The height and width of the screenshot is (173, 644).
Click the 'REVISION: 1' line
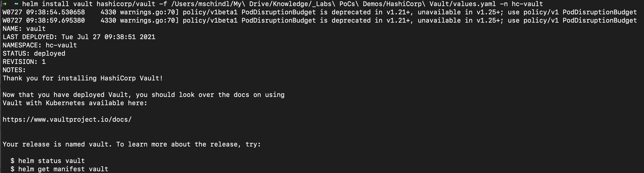click(x=24, y=62)
